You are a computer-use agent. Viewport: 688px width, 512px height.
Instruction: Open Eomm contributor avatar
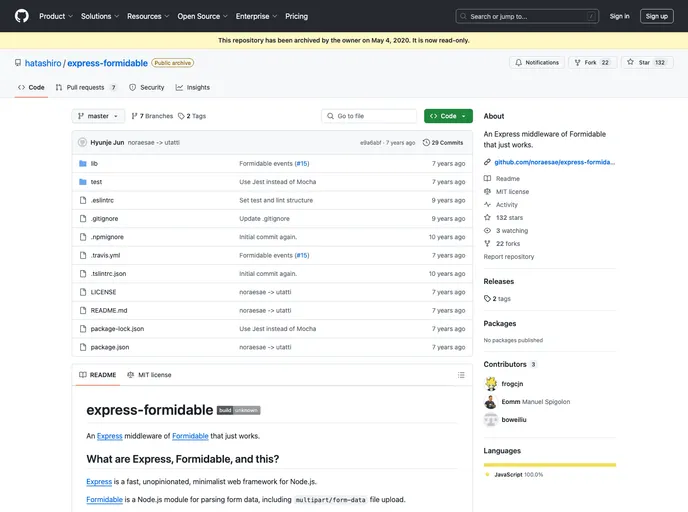tap(491, 402)
